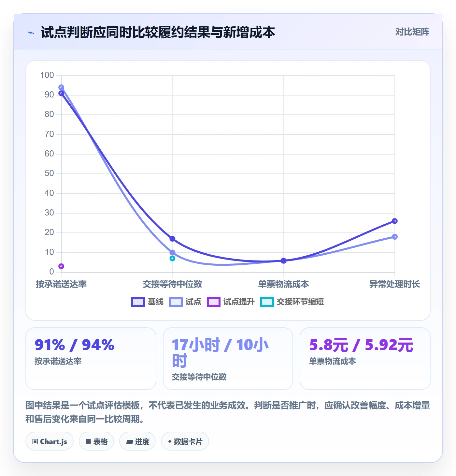Screen dimensions: 456x476
Task: Toggle the 交接环节缩短 legend swatch
Action: click(267, 302)
